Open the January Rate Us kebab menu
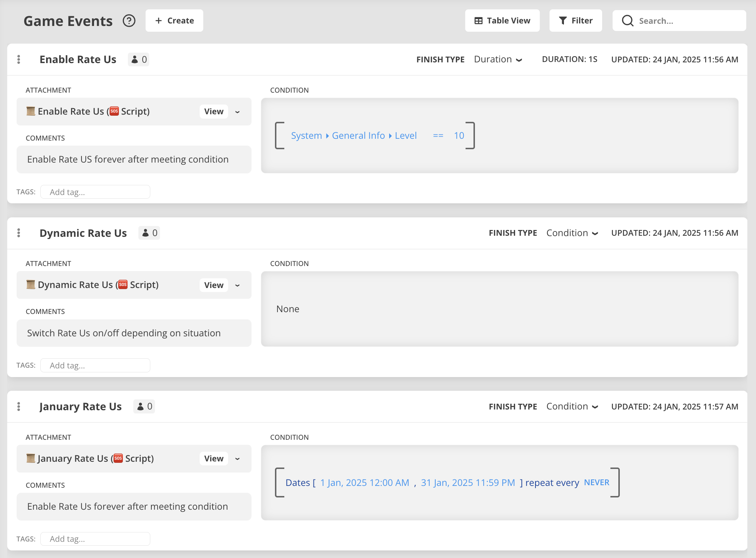 click(x=19, y=407)
